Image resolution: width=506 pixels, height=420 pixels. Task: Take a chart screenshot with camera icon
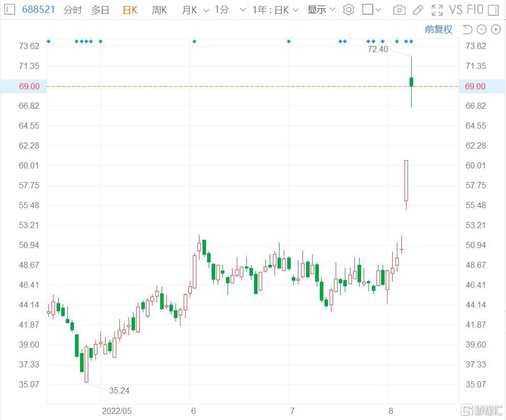[x=399, y=10]
